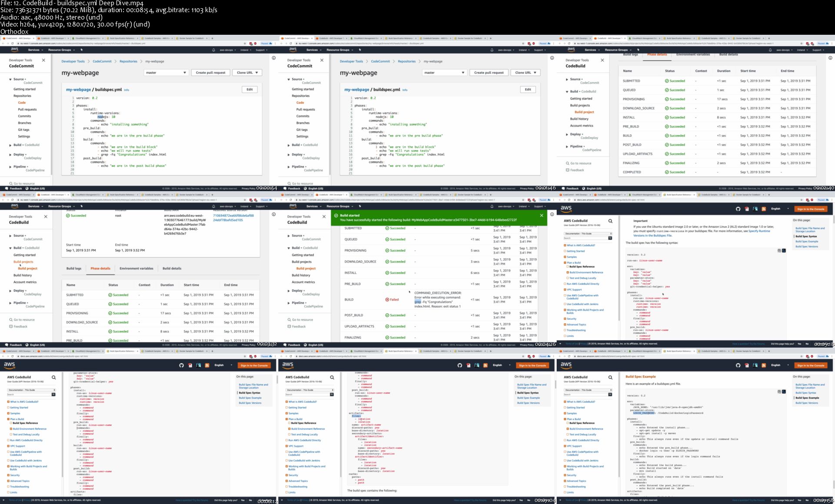Open the PDF icon in the 00:05:18 docs frame
Screen dimensions: 835x504
[x=747, y=209]
